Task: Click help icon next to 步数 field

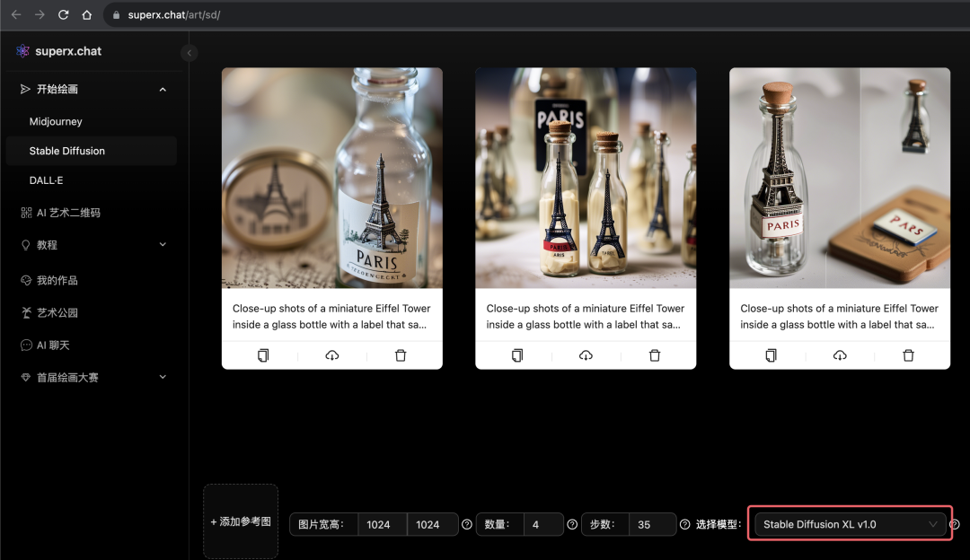Action: point(684,524)
